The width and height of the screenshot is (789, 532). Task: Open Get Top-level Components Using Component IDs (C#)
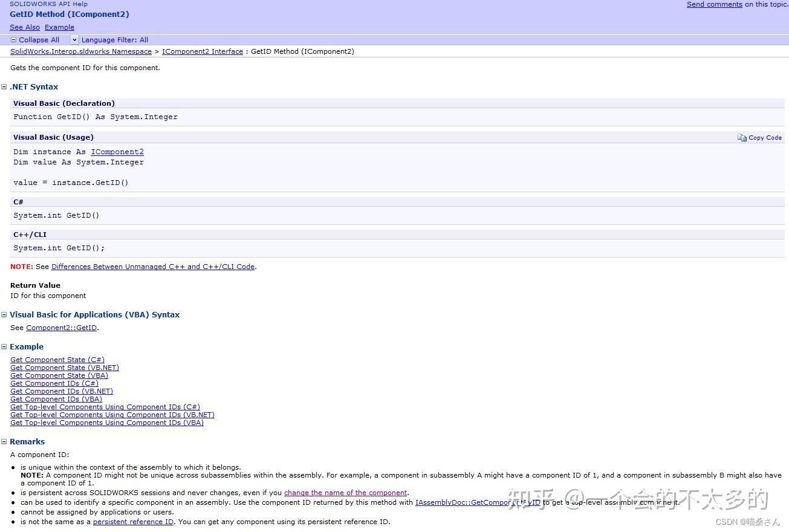coord(105,407)
